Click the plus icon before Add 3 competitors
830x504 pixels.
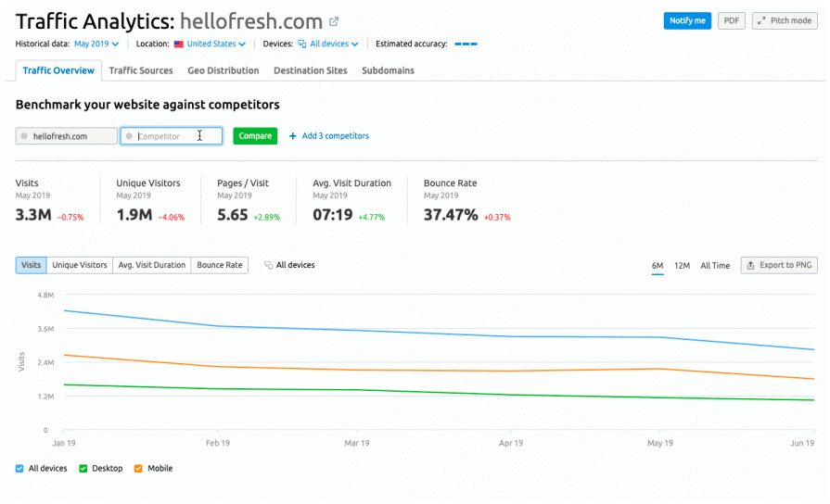[293, 136]
